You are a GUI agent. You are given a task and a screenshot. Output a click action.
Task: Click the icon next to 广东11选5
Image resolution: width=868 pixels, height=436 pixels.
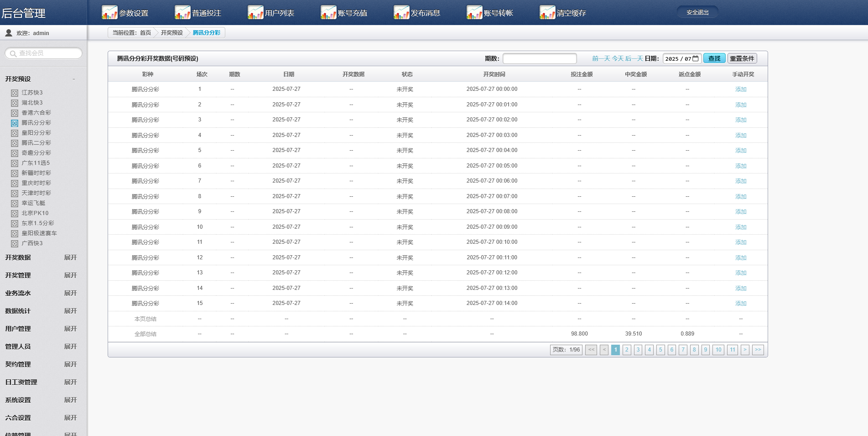coord(15,163)
